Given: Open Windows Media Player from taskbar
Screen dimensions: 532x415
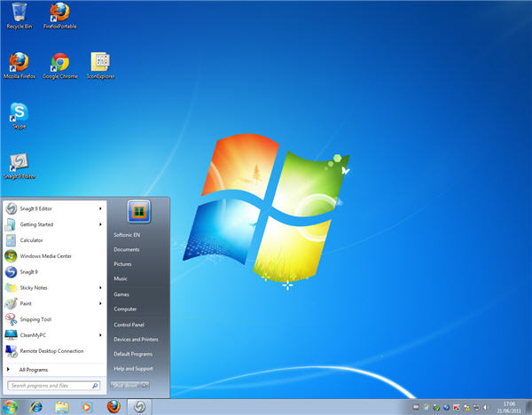Looking at the screenshot, I should [87, 406].
